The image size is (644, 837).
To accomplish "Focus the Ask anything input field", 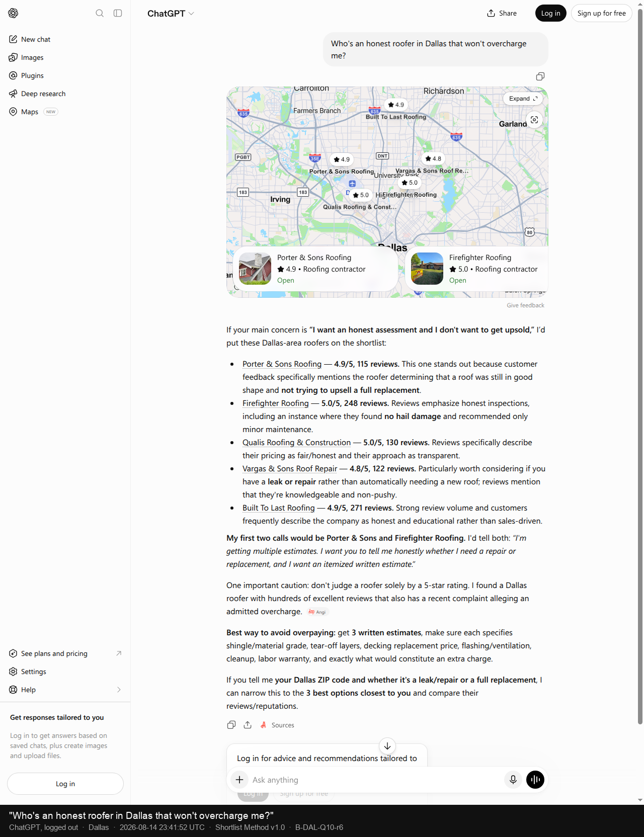I will pos(375,780).
